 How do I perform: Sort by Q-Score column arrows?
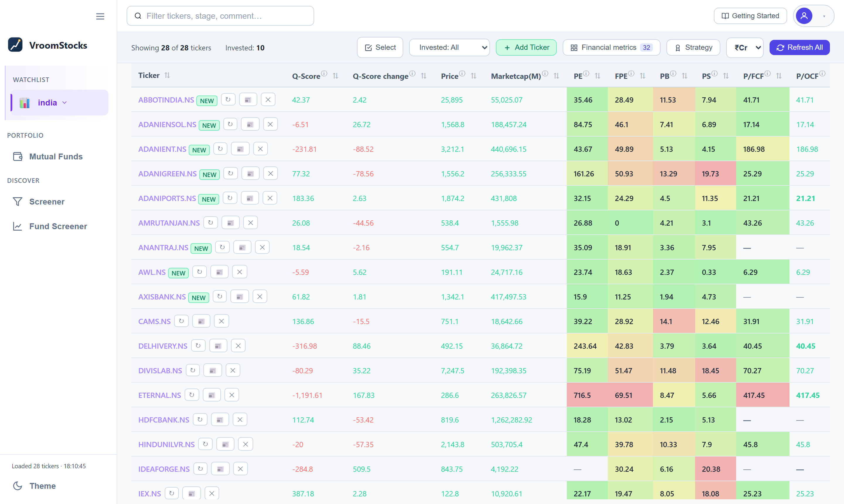point(336,76)
